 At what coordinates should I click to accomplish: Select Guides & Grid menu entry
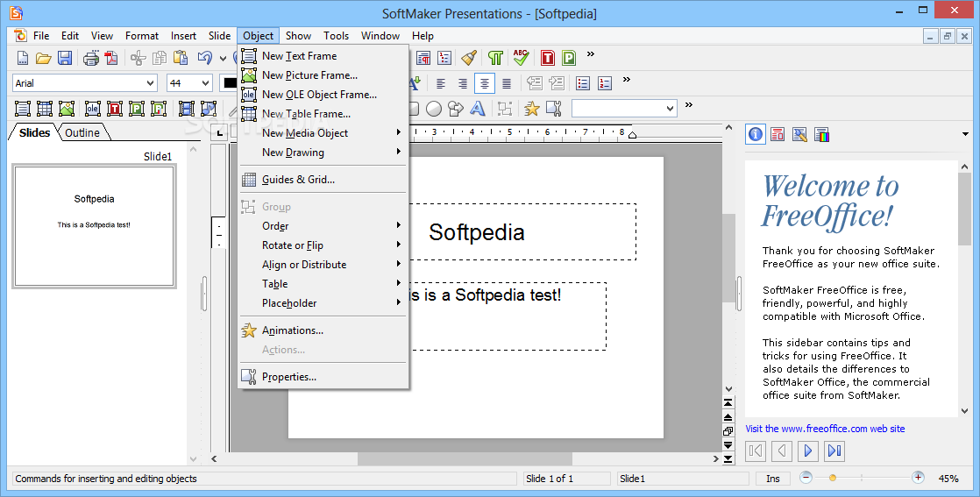tap(323, 180)
